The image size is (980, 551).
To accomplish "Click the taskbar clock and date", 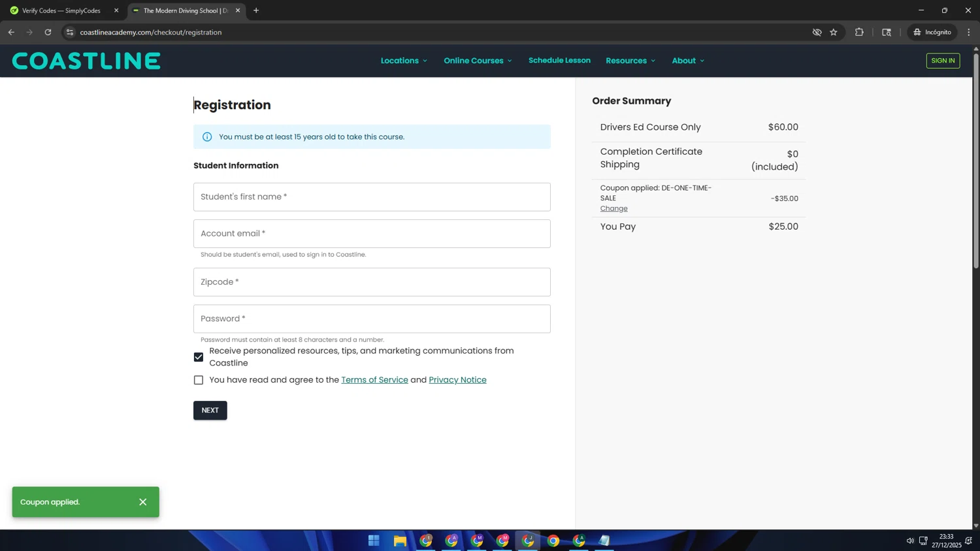I will [946, 541].
